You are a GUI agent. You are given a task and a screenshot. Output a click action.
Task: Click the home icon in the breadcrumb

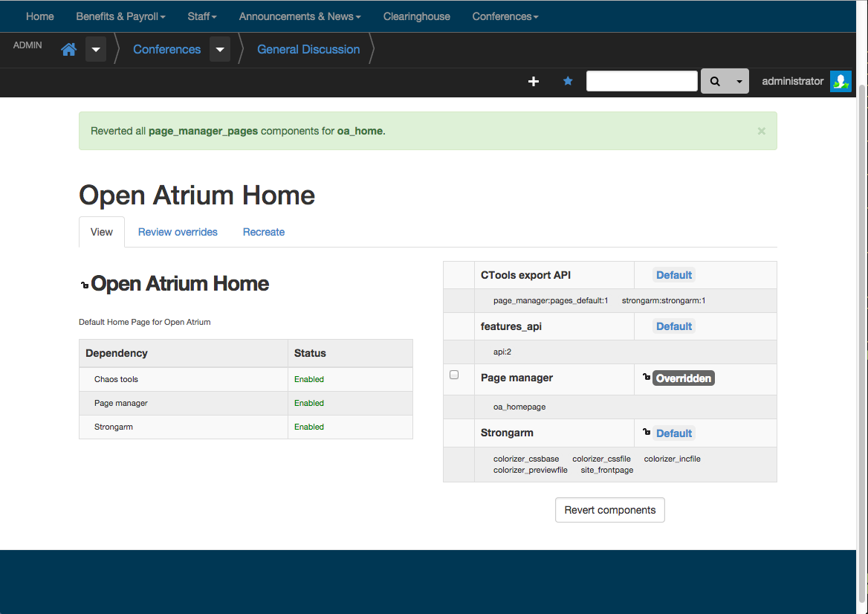coord(68,49)
